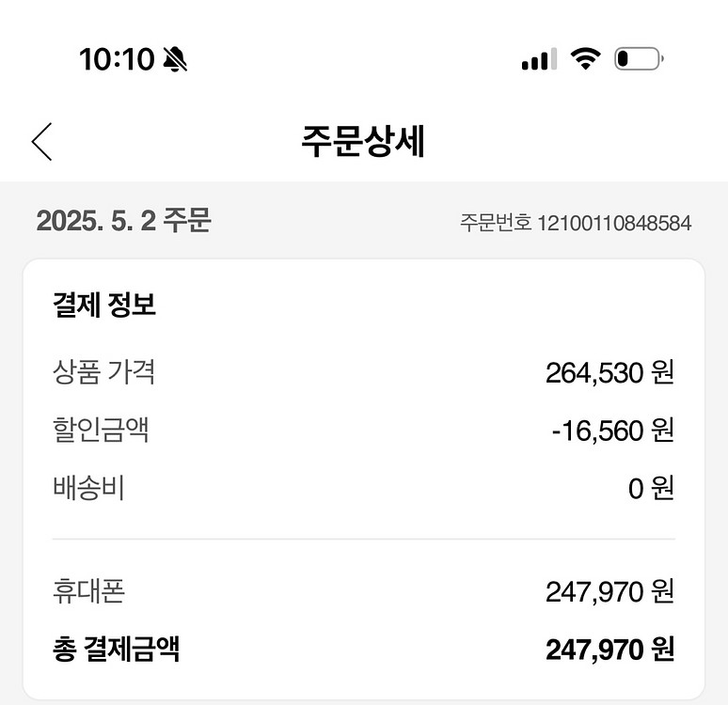Image resolution: width=728 pixels, height=705 pixels.
Task: Tap the -16,560 원 discount amount
Action: pos(612,431)
